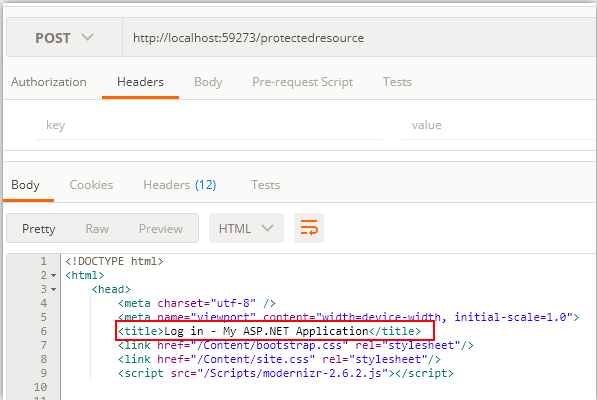Switch to the request Tests tab
Image resolution: width=597 pixels, height=400 pixels.
coord(397,82)
